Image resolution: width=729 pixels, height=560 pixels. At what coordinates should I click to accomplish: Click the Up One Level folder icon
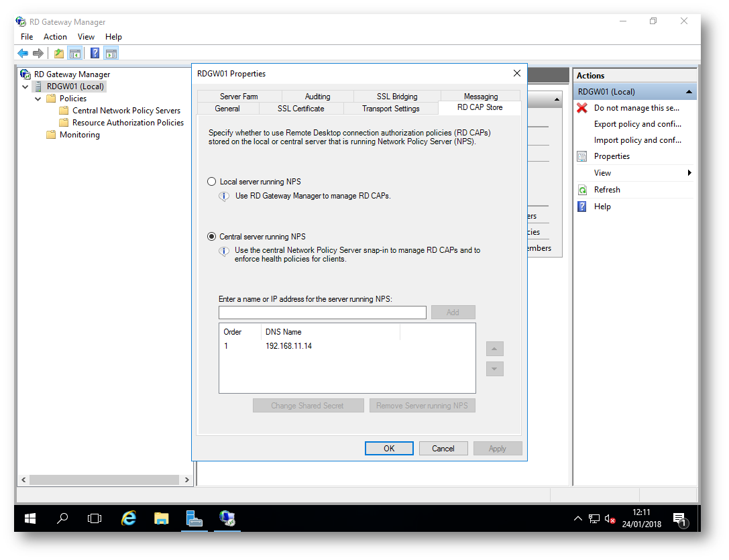pos(59,54)
